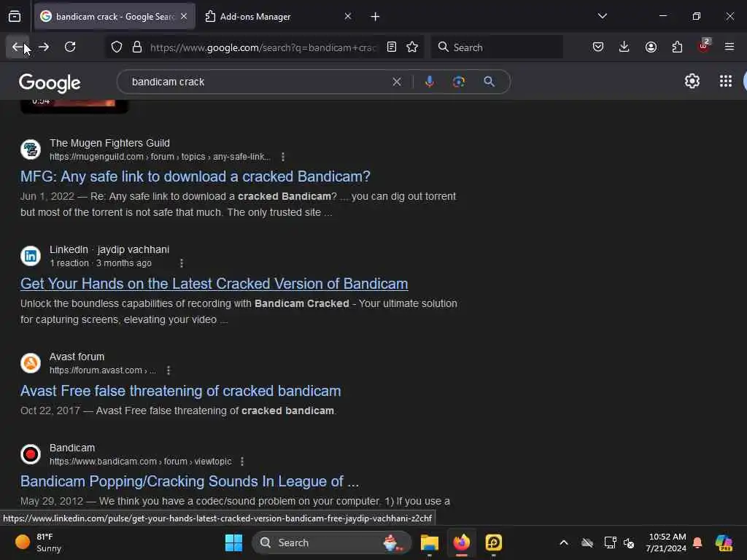Screen dimensions: 747x560
Task: Go forward with the forward arrow
Action: pos(44,47)
